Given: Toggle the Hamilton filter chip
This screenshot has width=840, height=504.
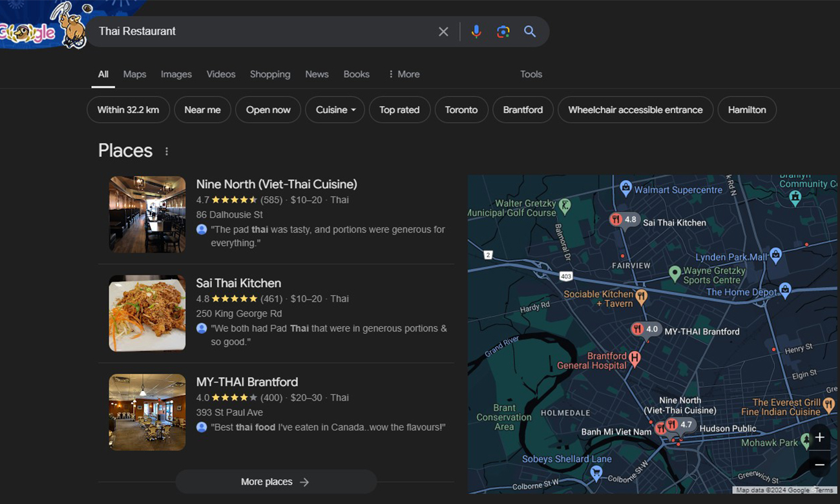Looking at the screenshot, I should tap(747, 110).
